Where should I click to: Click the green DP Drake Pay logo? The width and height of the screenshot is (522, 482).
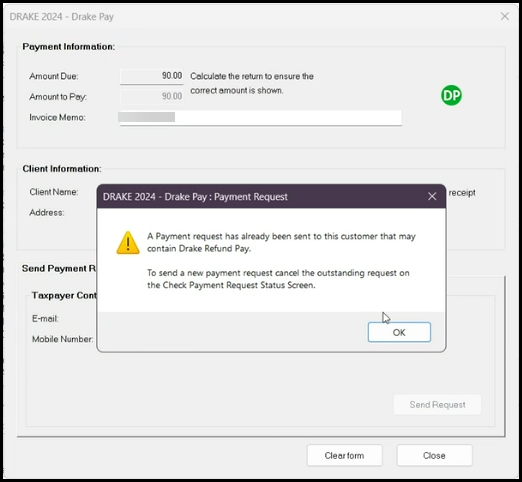pos(451,96)
